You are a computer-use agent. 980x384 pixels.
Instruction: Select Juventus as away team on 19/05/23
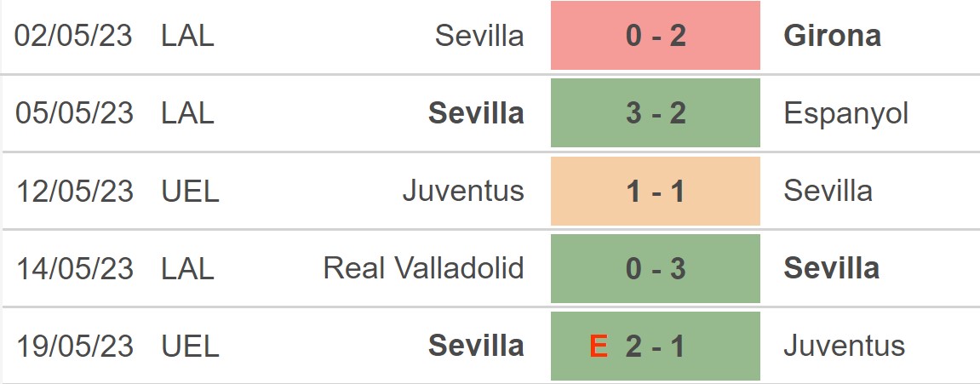[x=844, y=347]
